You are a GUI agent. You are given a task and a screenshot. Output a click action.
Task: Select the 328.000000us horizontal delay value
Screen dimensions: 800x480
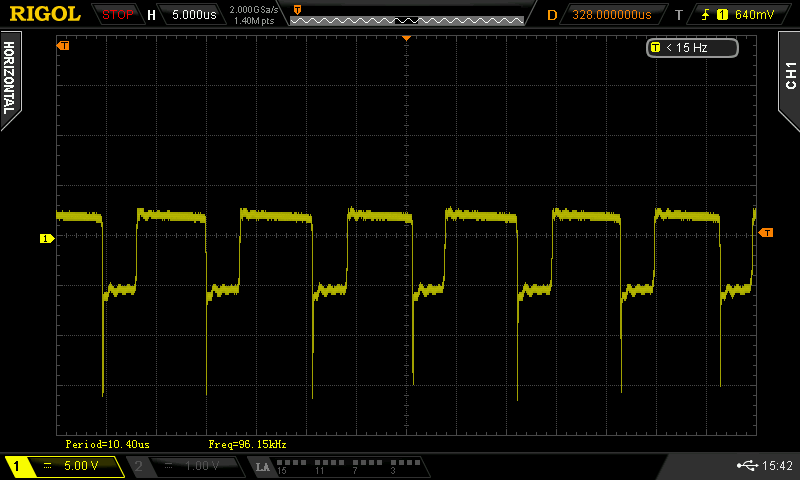coord(611,15)
